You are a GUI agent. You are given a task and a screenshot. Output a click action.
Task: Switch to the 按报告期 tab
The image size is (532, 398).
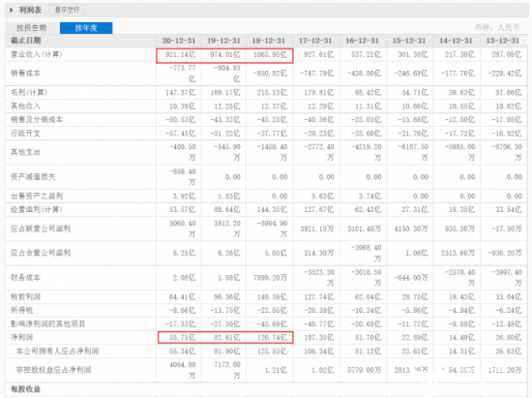32,28
